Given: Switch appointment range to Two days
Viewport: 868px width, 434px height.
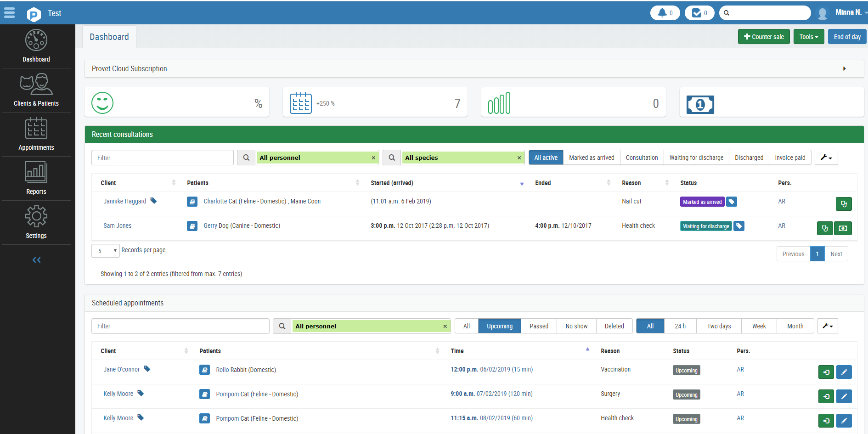Looking at the screenshot, I should (718, 326).
